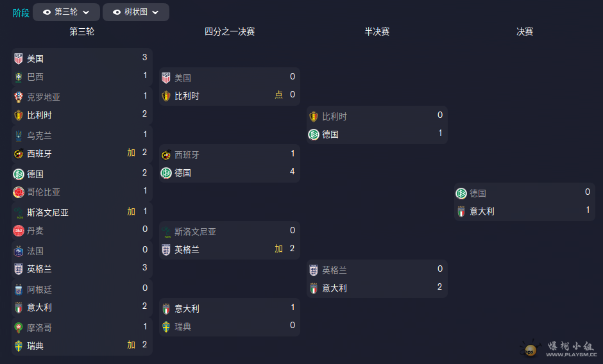Screen dimensions: 603x364
Task: Click Sweden's badge in the quarter-final
Action: 166,326
